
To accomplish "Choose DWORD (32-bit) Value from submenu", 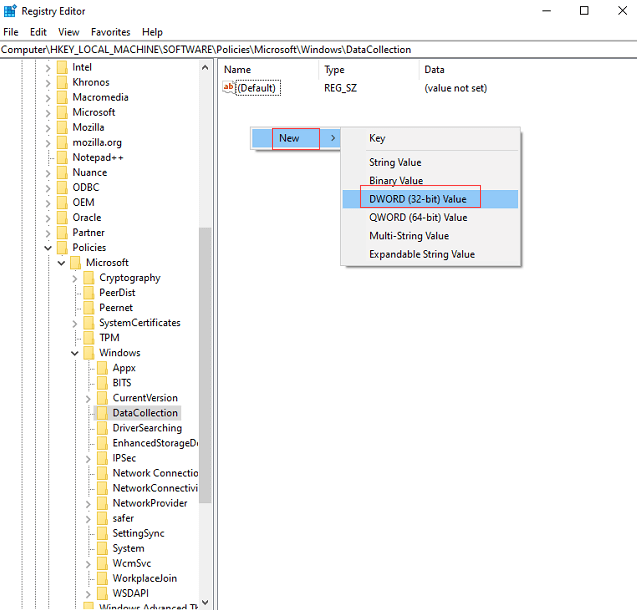I will coord(430,199).
